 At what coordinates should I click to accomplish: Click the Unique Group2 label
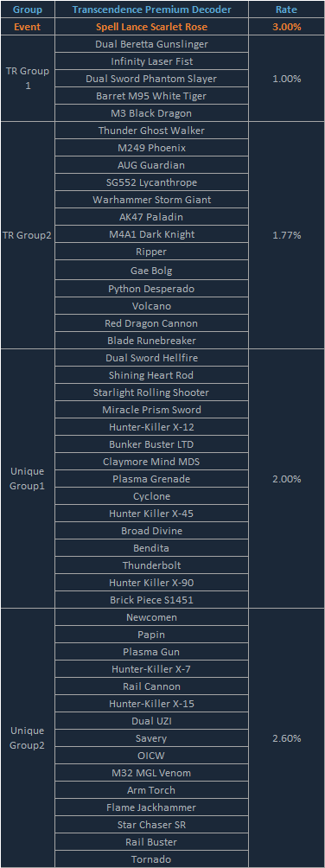28,738
